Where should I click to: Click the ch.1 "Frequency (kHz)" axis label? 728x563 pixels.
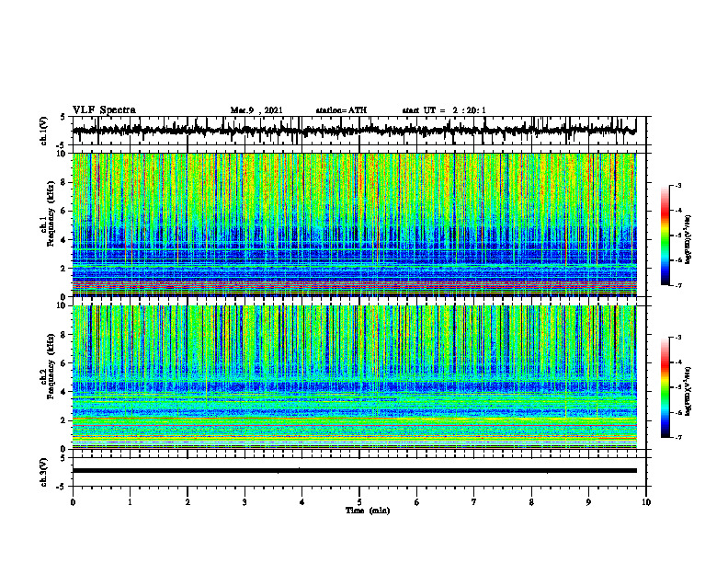51,214
